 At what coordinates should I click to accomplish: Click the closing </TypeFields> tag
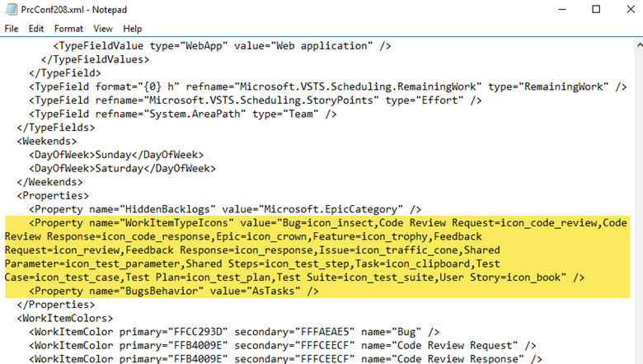click(x=56, y=128)
